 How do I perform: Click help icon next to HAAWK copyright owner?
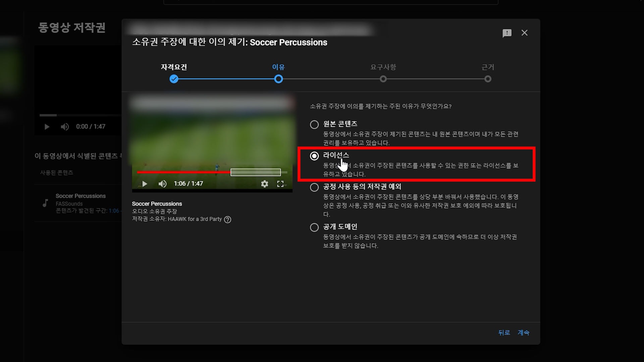[x=228, y=220]
